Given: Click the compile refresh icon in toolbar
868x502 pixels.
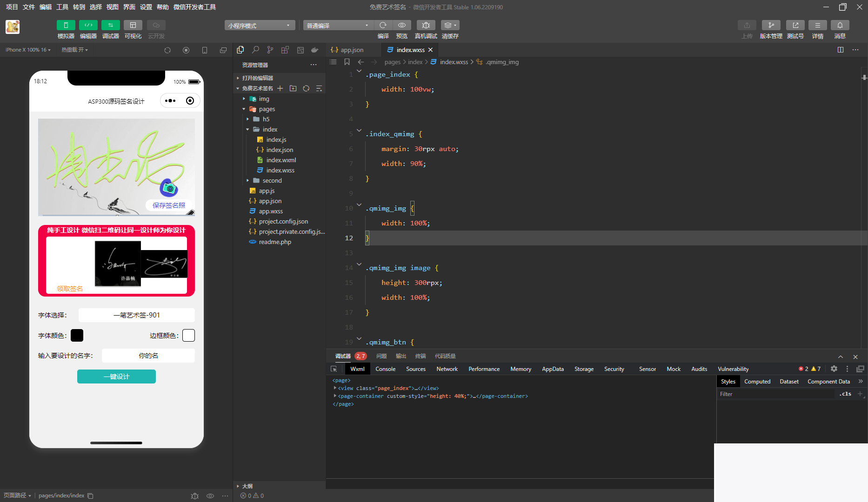Looking at the screenshot, I should 383,25.
